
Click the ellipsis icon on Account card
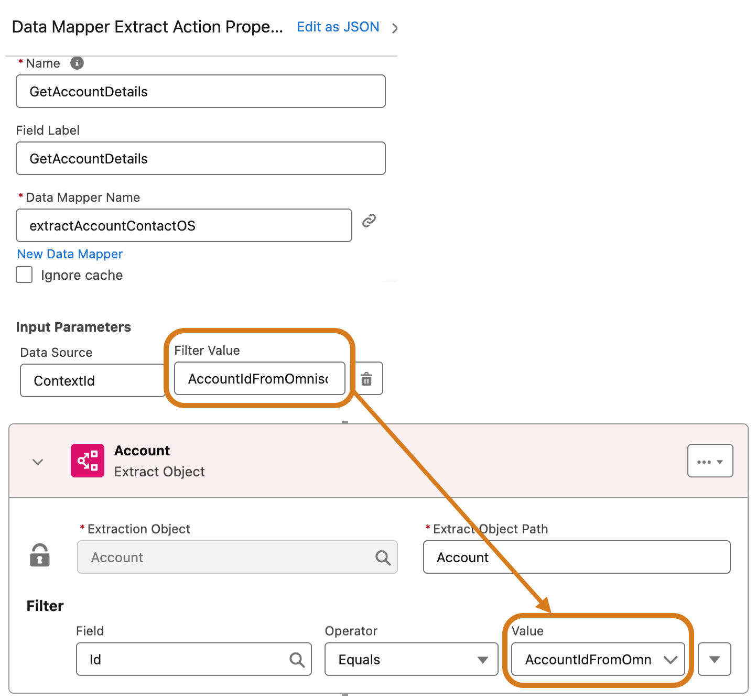click(705, 461)
